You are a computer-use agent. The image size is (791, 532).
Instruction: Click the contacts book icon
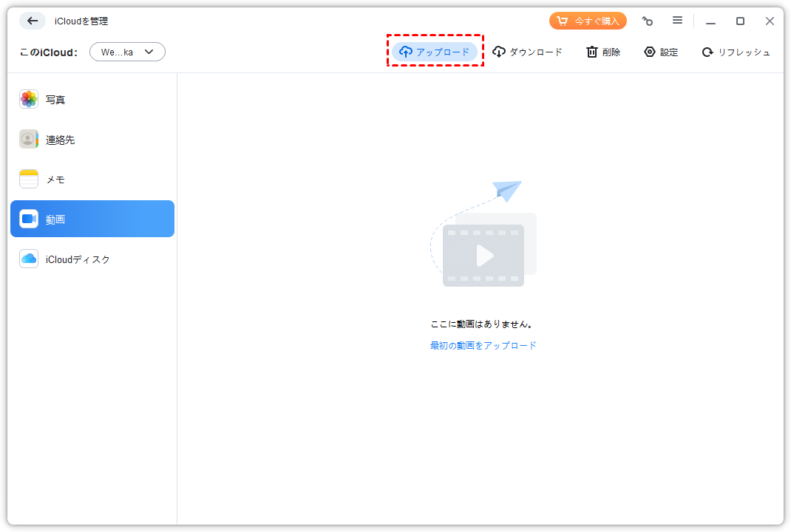pyautogui.click(x=29, y=139)
